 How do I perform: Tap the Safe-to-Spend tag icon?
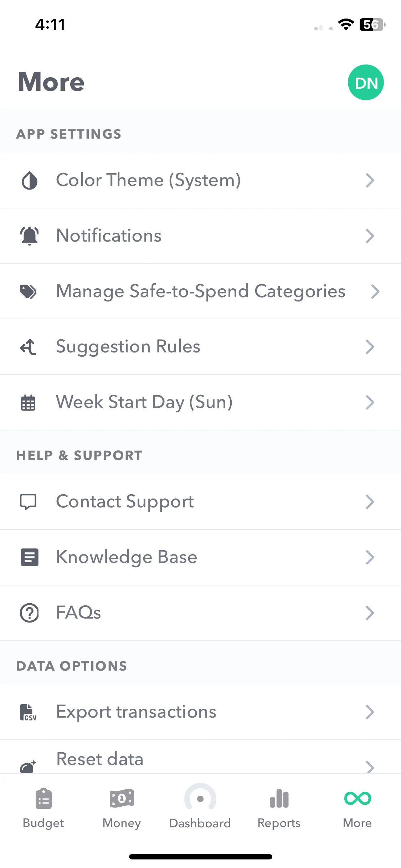[x=28, y=292]
